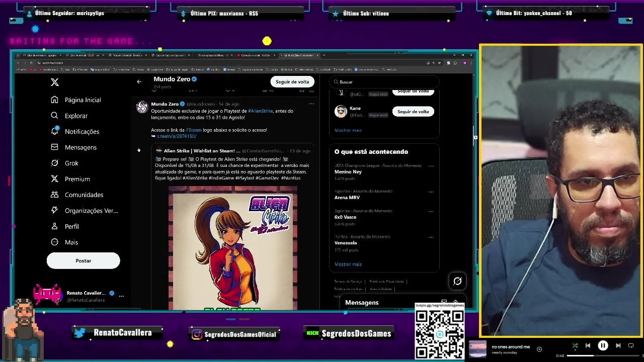The height and width of the screenshot is (362, 644).
Task: Open the Mundo Zero avatar on the post
Action: [x=142, y=107]
